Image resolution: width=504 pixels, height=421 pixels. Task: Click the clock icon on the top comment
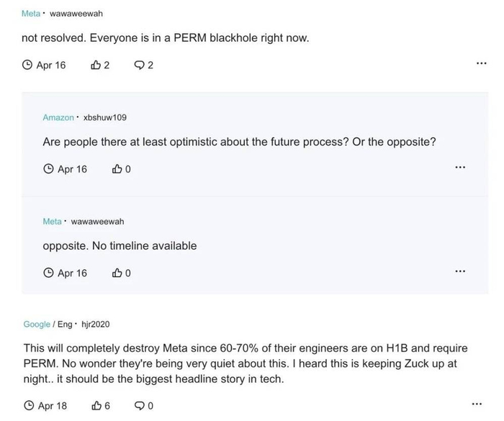[27, 65]
